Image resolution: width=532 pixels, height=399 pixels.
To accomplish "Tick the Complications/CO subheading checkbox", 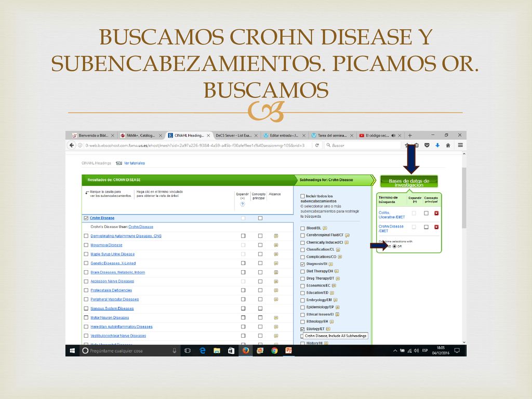I will click(302, 257).
